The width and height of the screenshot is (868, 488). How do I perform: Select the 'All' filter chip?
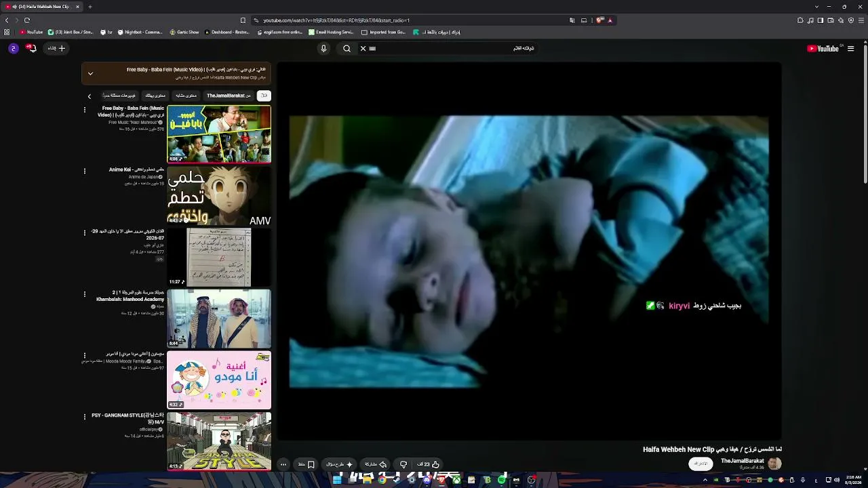pos(264,96)
